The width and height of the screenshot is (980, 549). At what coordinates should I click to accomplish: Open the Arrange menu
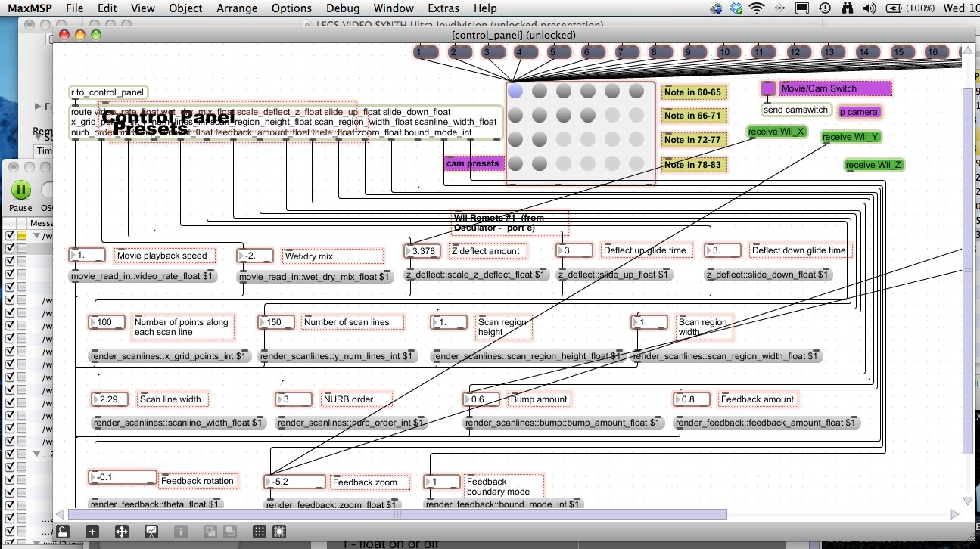[x=238, y=8]
